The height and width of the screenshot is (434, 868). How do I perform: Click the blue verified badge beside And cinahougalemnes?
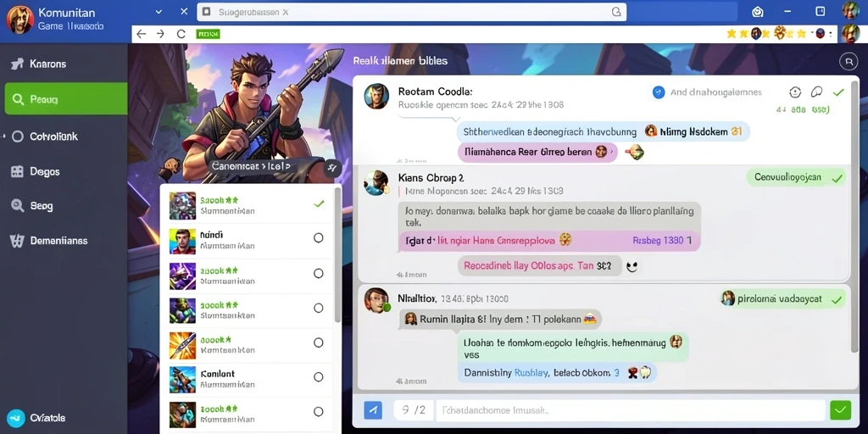pyautogui.click(x=658, y=92)
